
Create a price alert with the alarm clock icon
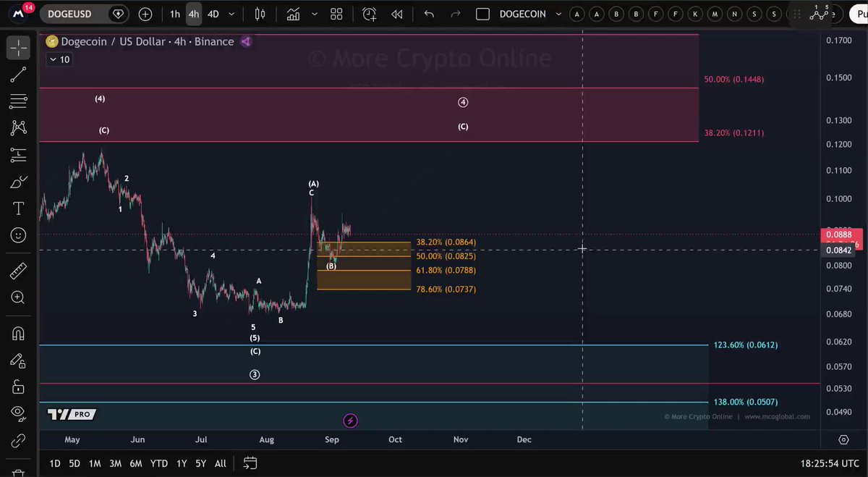[x=369, y=14]
